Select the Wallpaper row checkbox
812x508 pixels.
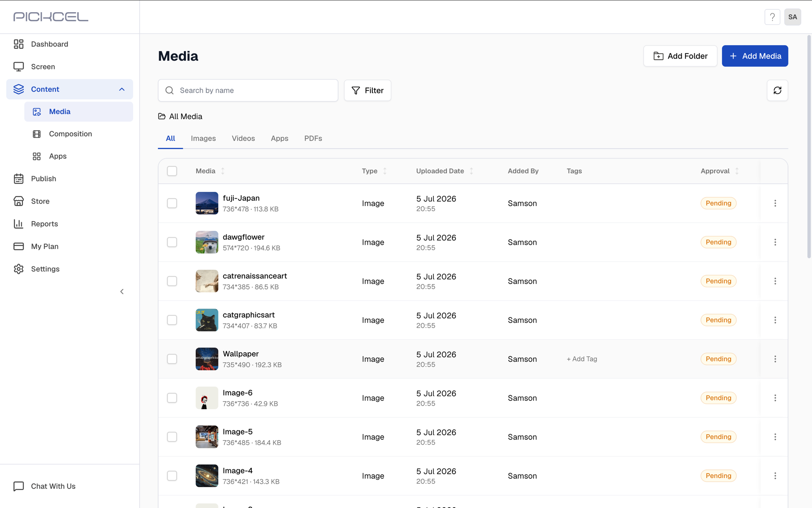(172, 359)
